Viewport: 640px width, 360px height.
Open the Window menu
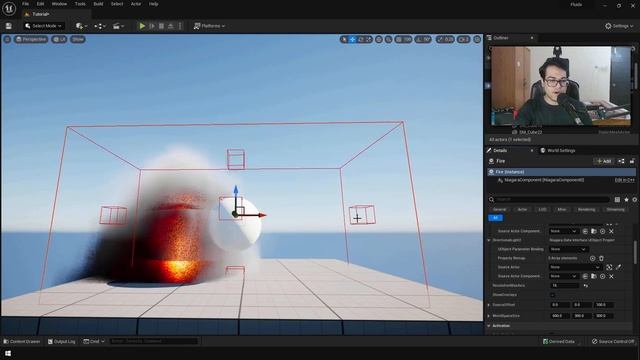(x=59, y=4)
